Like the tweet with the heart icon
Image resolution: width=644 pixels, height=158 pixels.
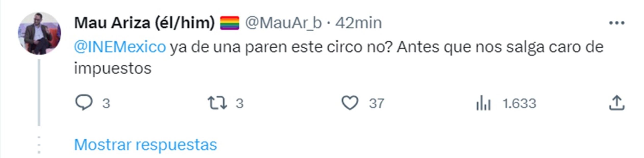click(x=350, y=103)
